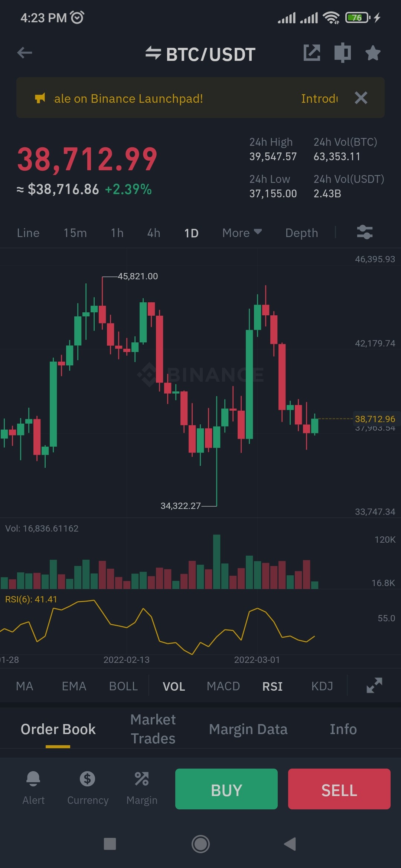401x868 pixels.
Task: Toggle the VOL indicator
Action: tap(174, 686)
